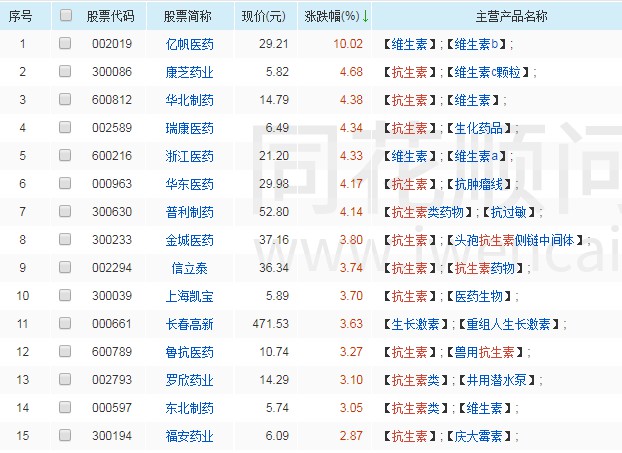Open 信立泰 stock link
Viewport: 622px width, 453px height.
(190, 268)
